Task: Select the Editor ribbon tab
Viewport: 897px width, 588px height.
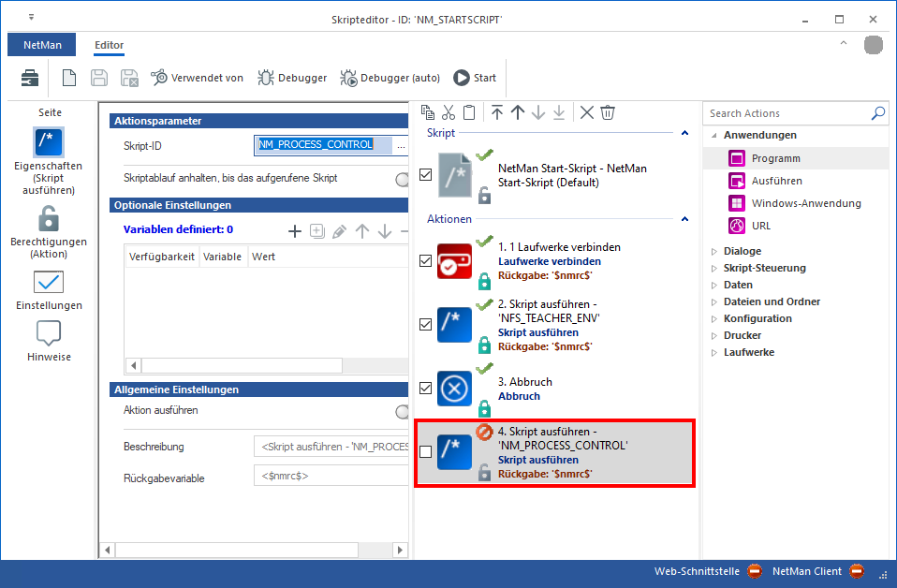Action: [x=109, y=45]
